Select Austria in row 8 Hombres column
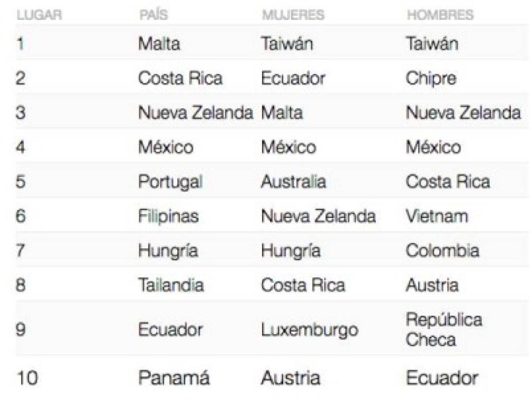 tap(432, 285)
